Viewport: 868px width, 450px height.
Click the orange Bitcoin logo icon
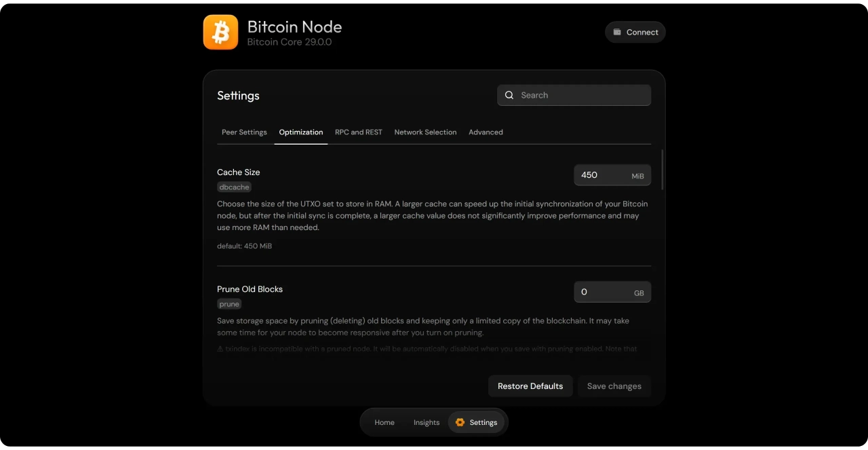(220, 32)
